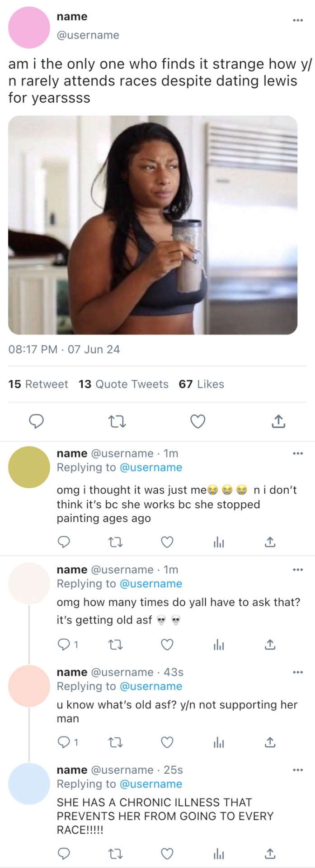Open the attached image of woman holding drink
This screenshot has width=315, height=868.
(153, 225)
